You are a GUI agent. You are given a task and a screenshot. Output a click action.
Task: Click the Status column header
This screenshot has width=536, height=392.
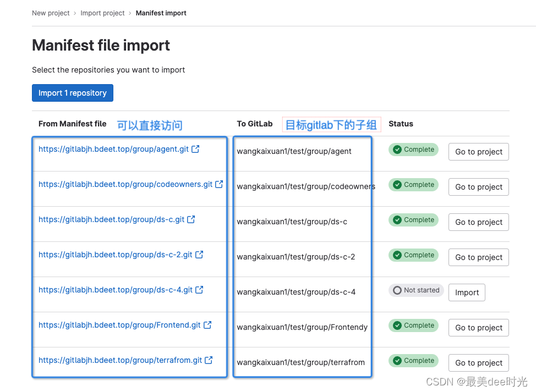(401, 124)
